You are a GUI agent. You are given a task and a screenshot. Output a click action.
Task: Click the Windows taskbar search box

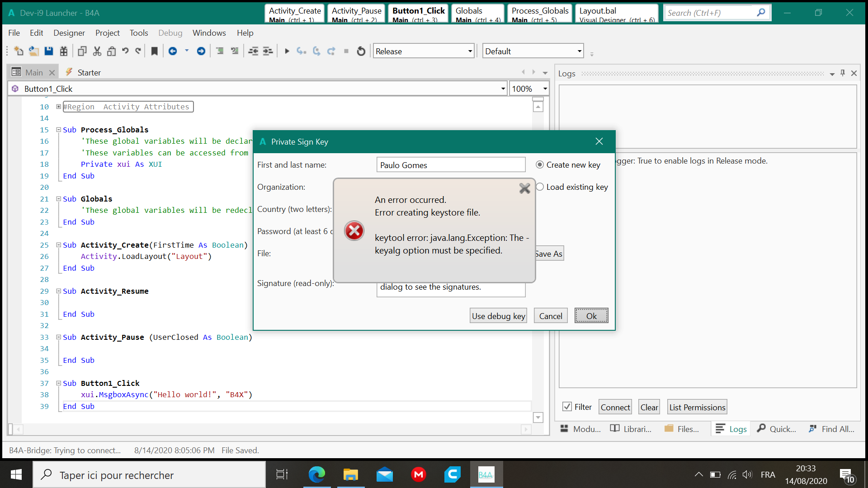(x=149, y=475)
